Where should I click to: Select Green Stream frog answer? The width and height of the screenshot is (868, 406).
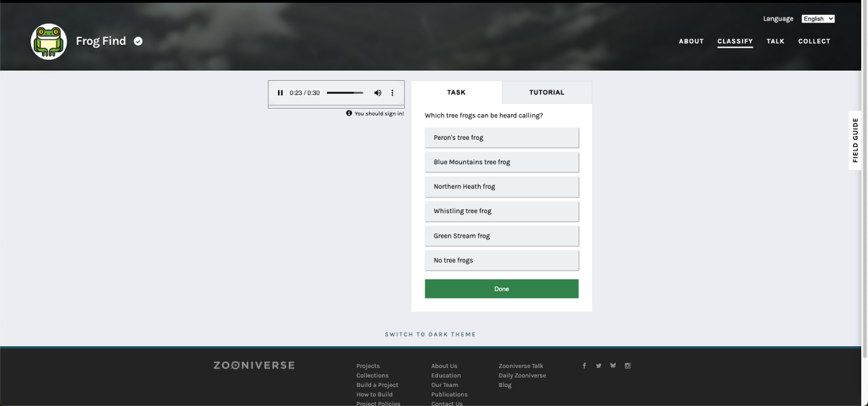pos(502,236)
